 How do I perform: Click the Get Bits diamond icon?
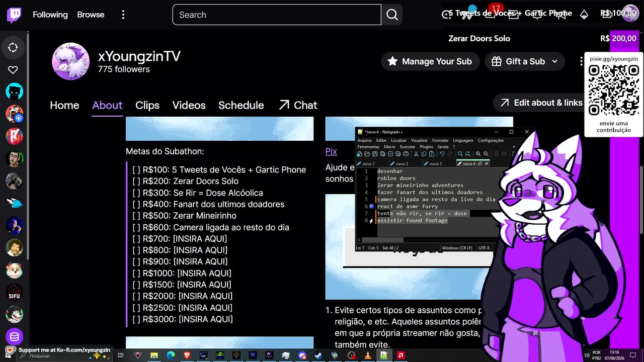(x=584, y=15)
